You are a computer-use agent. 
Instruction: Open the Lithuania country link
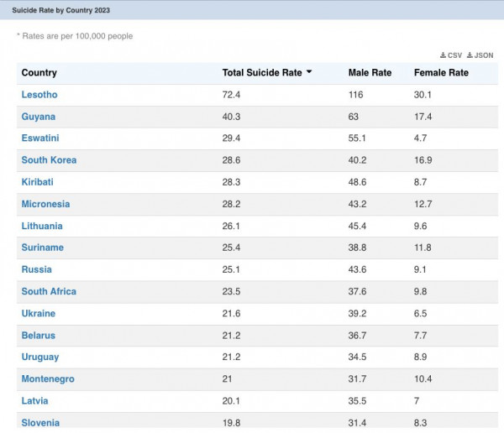click(x=42, y=226)
